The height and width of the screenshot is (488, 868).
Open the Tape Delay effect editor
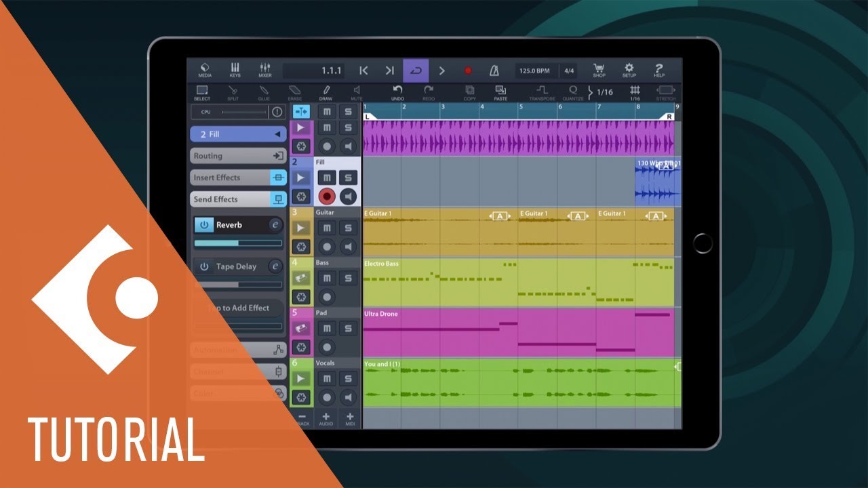point(275,266)
